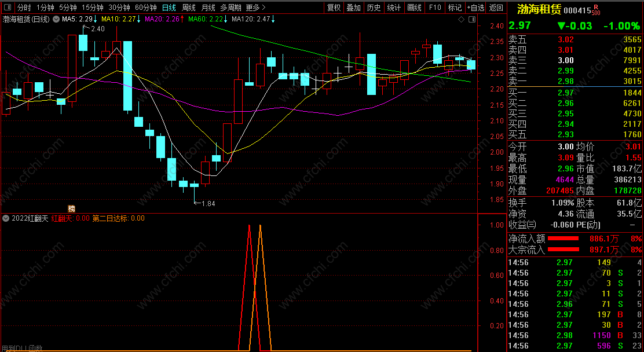Select the 买五 2.93 order row
The height and width of the screenshot is (352, 644).
point(575,134)
